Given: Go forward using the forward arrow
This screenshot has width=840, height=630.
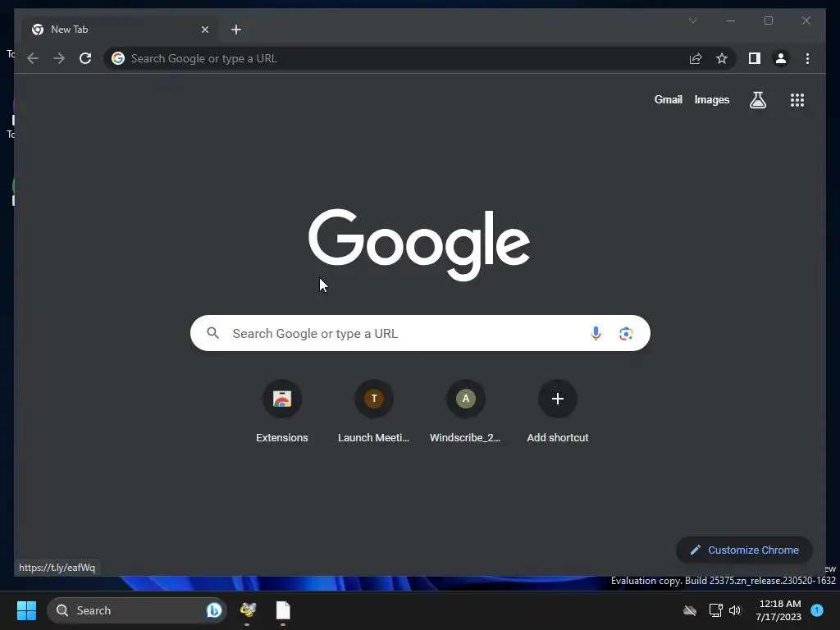Looking at the screenshot, I should click(59, 58).
